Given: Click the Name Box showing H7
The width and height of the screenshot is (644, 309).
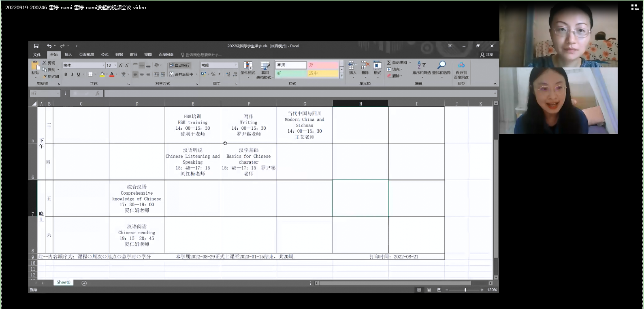Looking at the screenshot, I should click(x=45, y=93).
